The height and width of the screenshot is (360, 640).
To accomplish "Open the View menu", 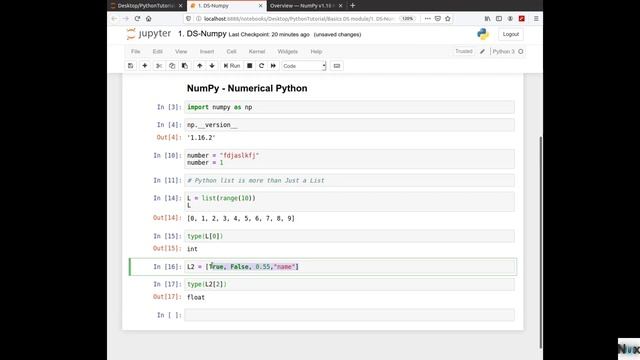I will (x=181, y=51).
